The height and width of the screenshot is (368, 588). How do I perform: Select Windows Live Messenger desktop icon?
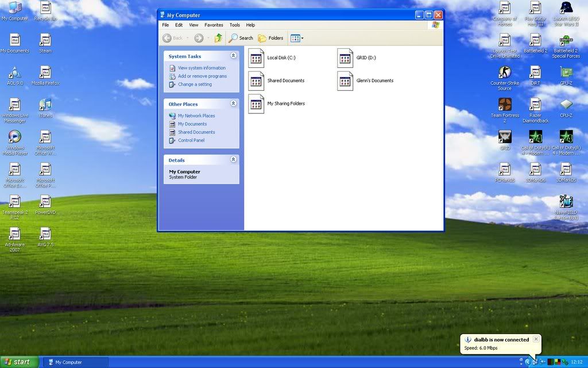(x=14, y=110)
